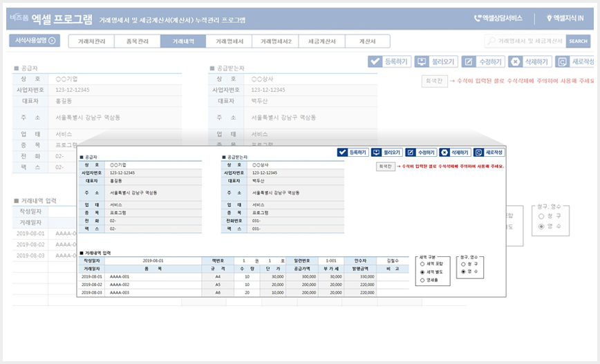Select the faded 영수 radio in background
This screenshot has height=364, width=600.
[541, 227]
